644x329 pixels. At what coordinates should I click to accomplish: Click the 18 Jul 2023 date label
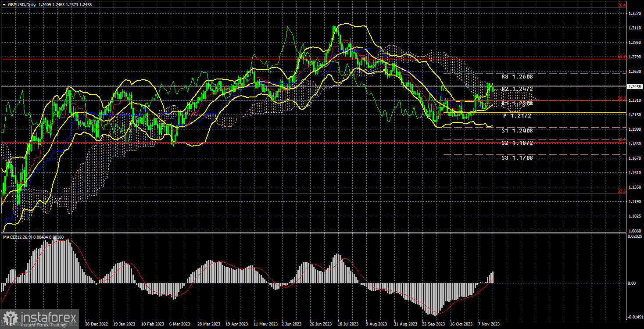[x=347, y=324]
